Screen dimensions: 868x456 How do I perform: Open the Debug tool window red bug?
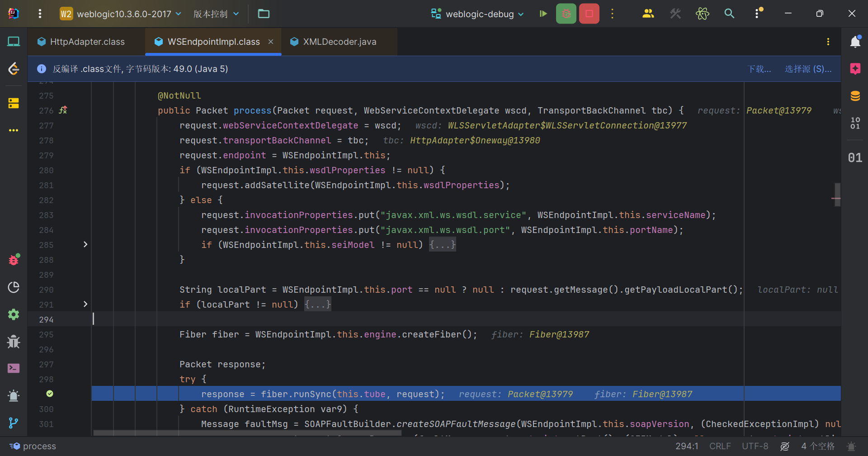coord(14,260)
